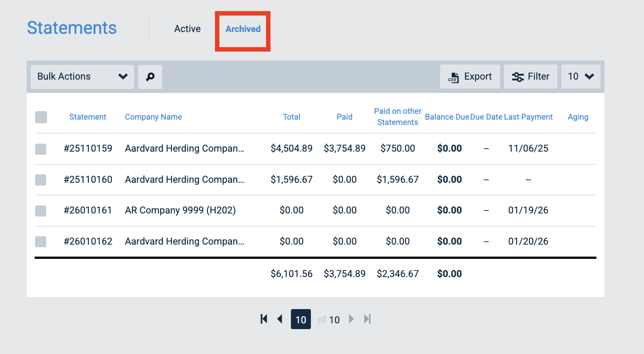The height and width of the screenshot is (354, 644).
Task: Click the Statements page heading
Action: pyautogui.click(x=72, y=28)
